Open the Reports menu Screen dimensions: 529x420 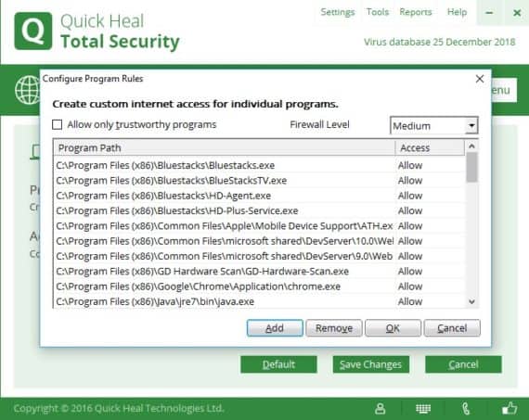pyautogui.click(x=416, y=12)
